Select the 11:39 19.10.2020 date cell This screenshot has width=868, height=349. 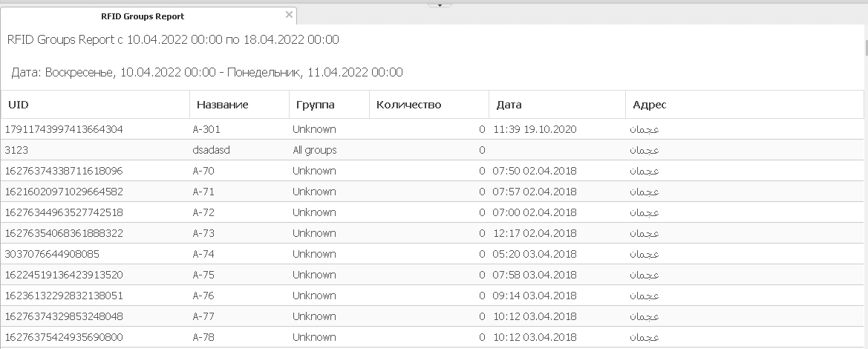[534, 129]
